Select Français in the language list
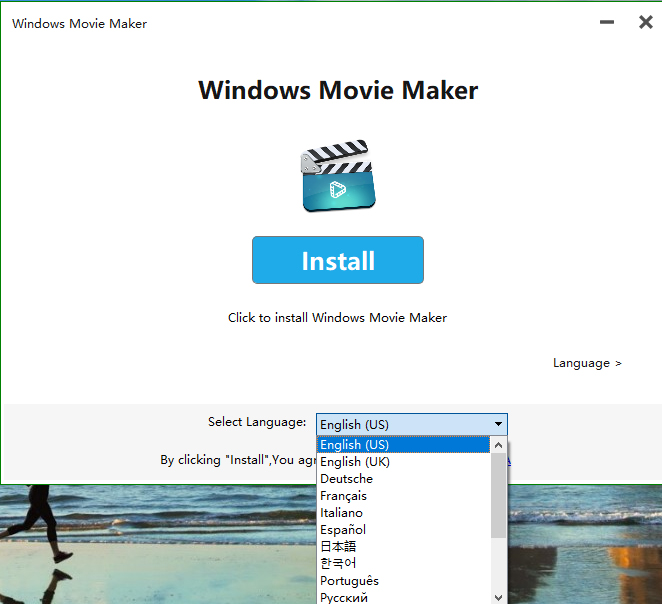 point(403,496)
